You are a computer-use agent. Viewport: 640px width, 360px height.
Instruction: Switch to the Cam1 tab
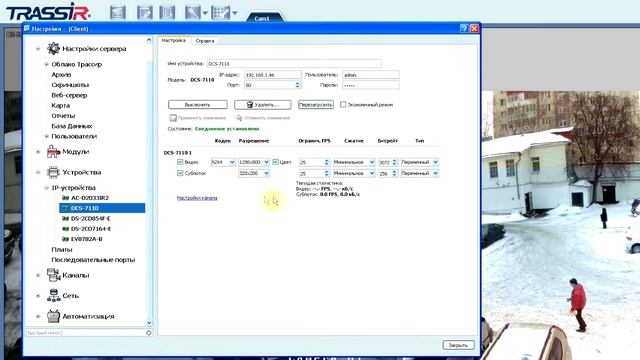pyautogui.click(x=262, y=18)
